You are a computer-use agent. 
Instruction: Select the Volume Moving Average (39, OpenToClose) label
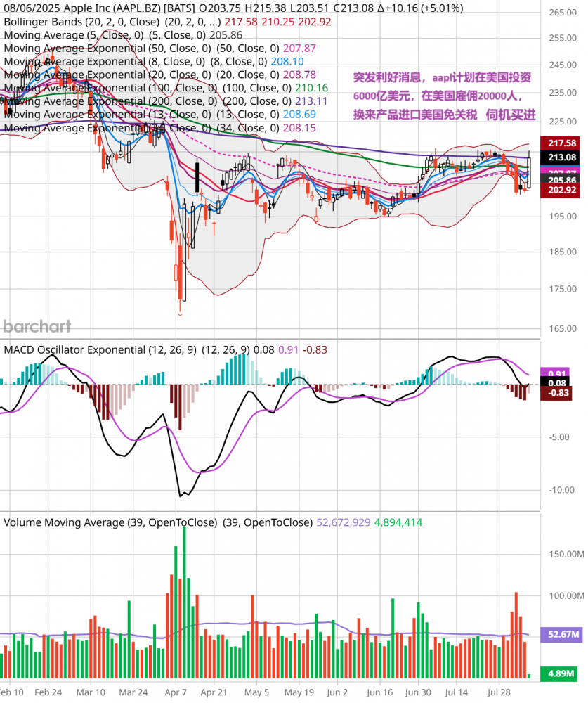pos(110,522)
